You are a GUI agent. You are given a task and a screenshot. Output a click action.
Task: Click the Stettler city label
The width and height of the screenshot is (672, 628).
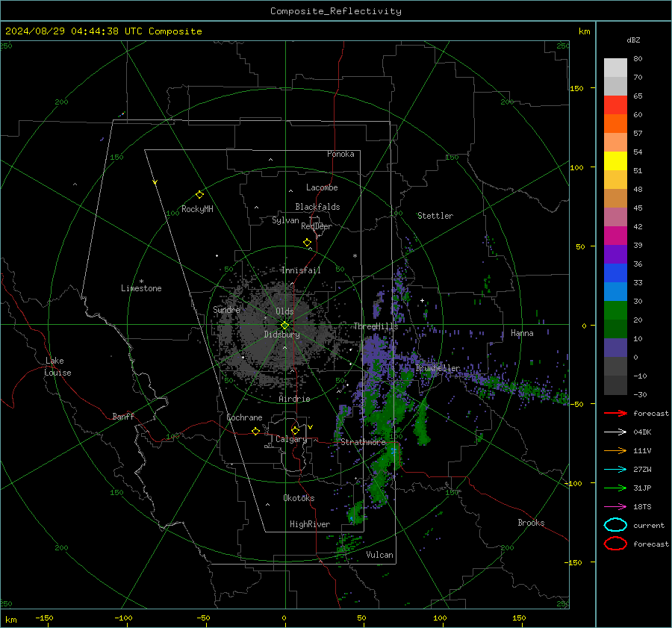(x=435, y=216)
